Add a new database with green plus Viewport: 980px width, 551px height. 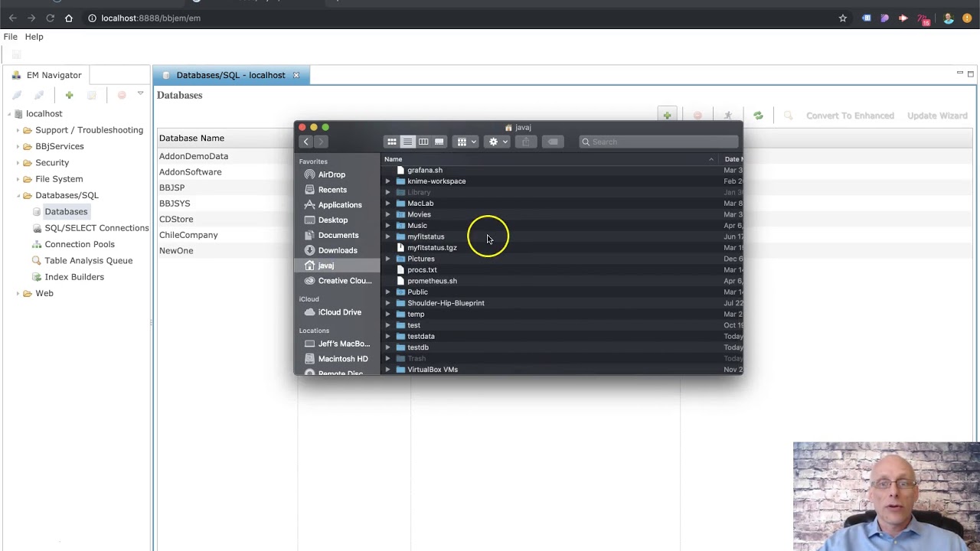point(667,116)
